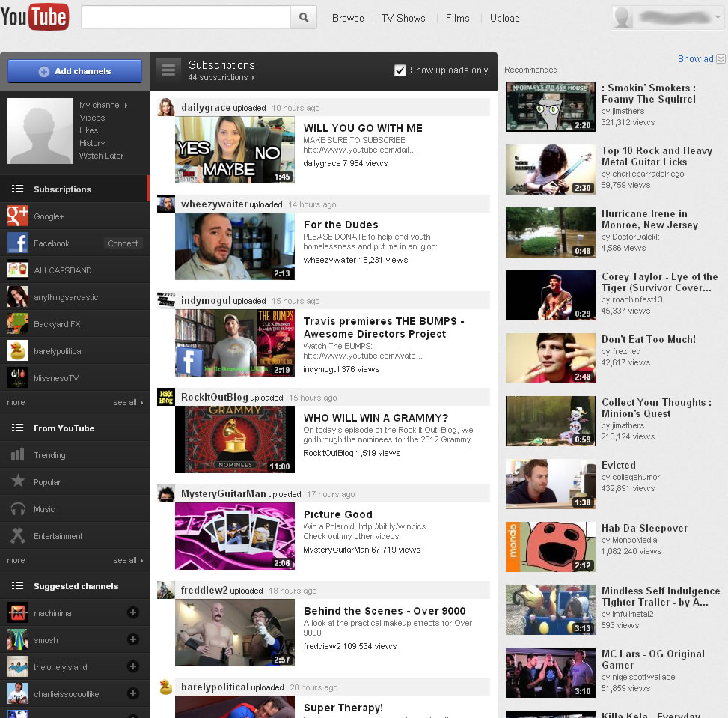
Task: Expand more under From YouTube
Action: click(16, 560)
